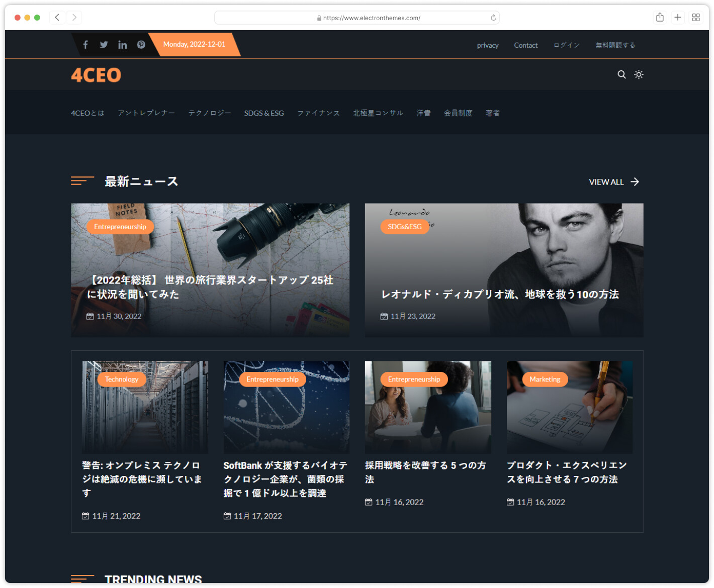714x588 pixels.
Task: Click the 11月 21, 2022 date
Action: [111, 516]
